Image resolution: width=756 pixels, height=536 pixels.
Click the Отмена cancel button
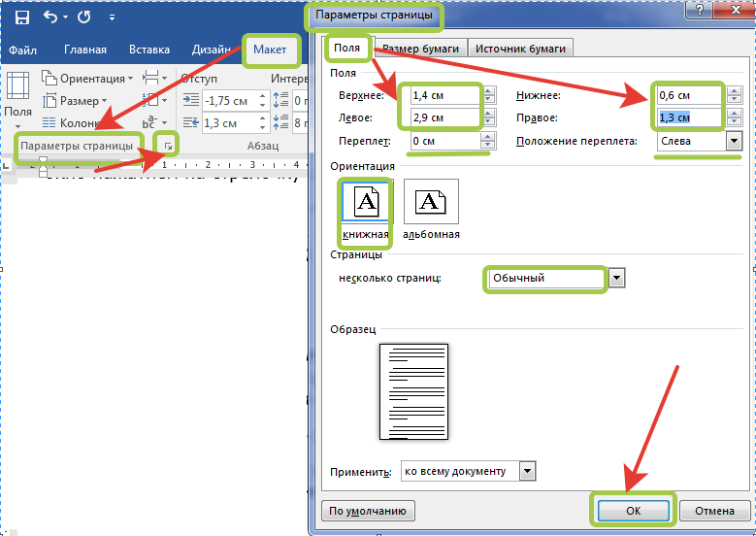click(x=714, y=511)
